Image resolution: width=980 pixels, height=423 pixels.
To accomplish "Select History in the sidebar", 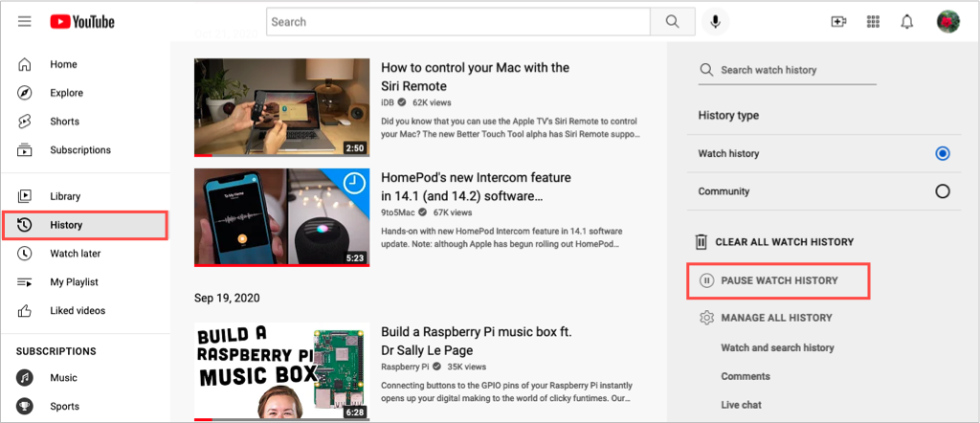I will (85, 225).
